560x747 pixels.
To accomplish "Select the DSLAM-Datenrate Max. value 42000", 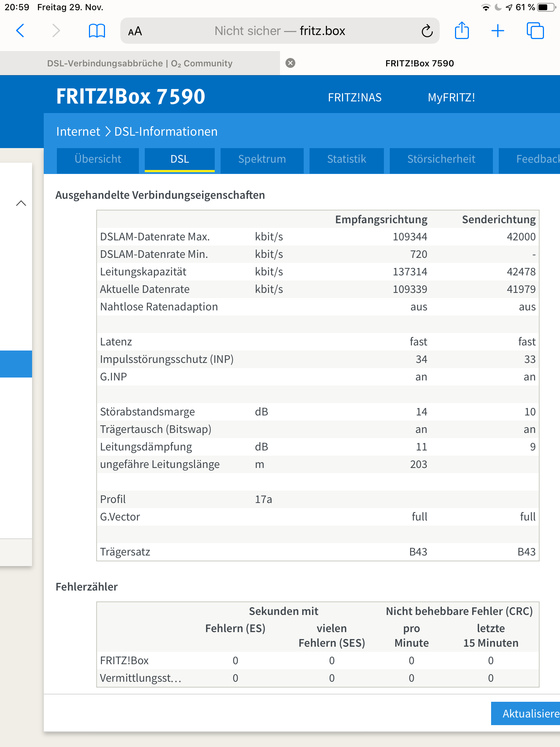I will (x=521, y=237).
